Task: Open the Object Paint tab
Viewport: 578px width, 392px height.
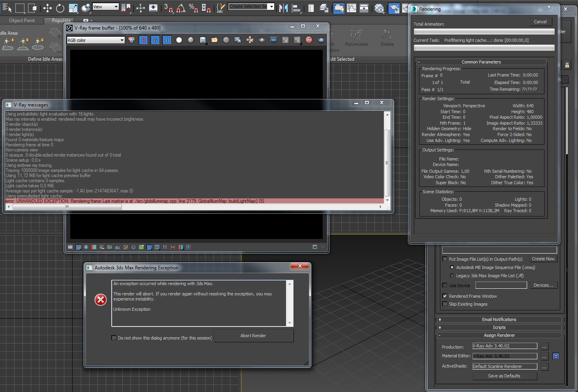Action: (22, 21)
